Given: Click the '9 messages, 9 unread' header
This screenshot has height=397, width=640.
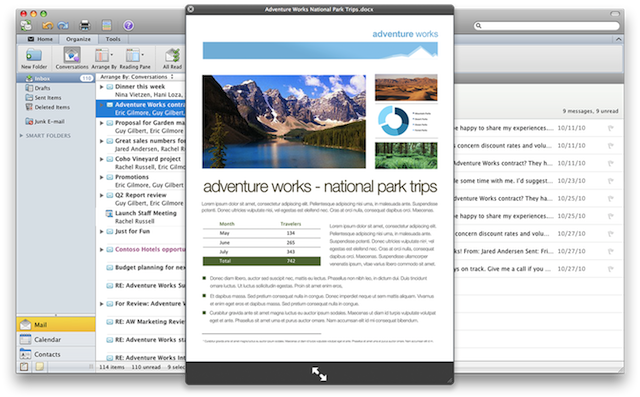Looking at the screenshot, I should click(x=590, y=111).
